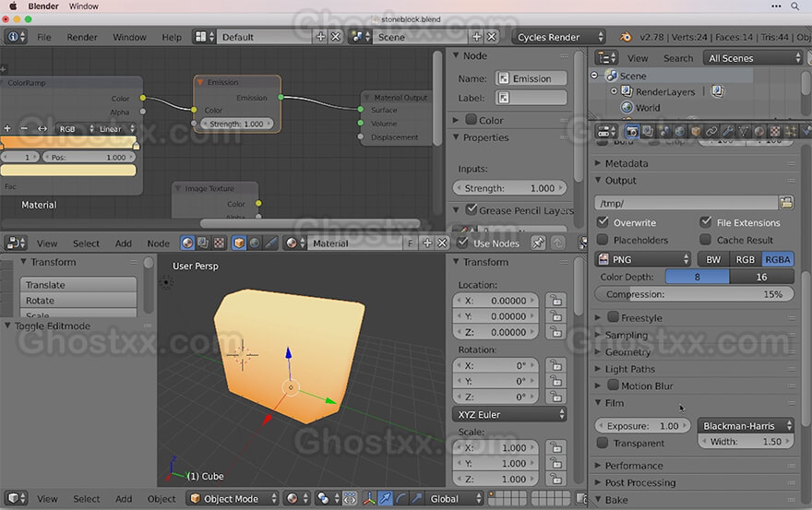Select the Texture node tree type
Image resolution: width=812 pixels, height=510 pixels.
pyautogui.click(x=219, y=243)
